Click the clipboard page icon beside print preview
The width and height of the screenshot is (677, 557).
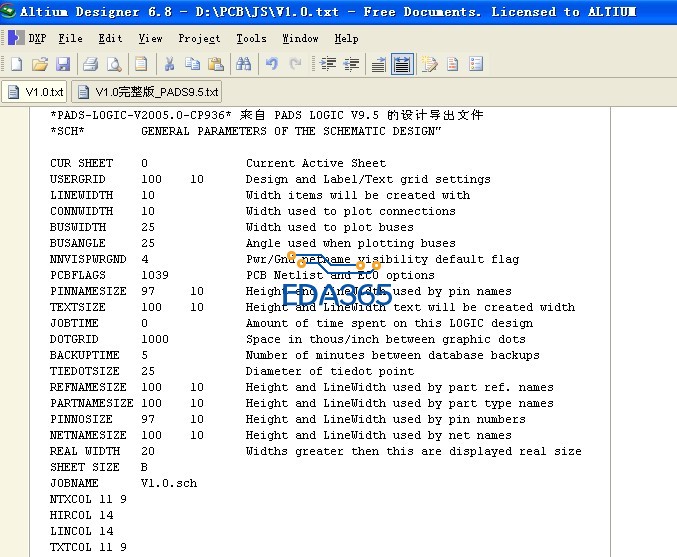click(x=141, y=64)
